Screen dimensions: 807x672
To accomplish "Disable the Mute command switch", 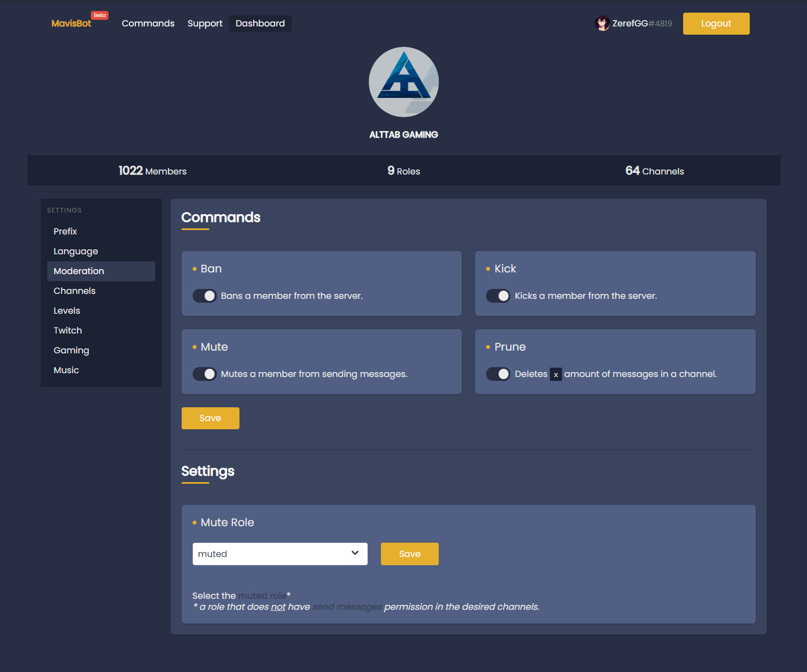I will tap(204, 374).
